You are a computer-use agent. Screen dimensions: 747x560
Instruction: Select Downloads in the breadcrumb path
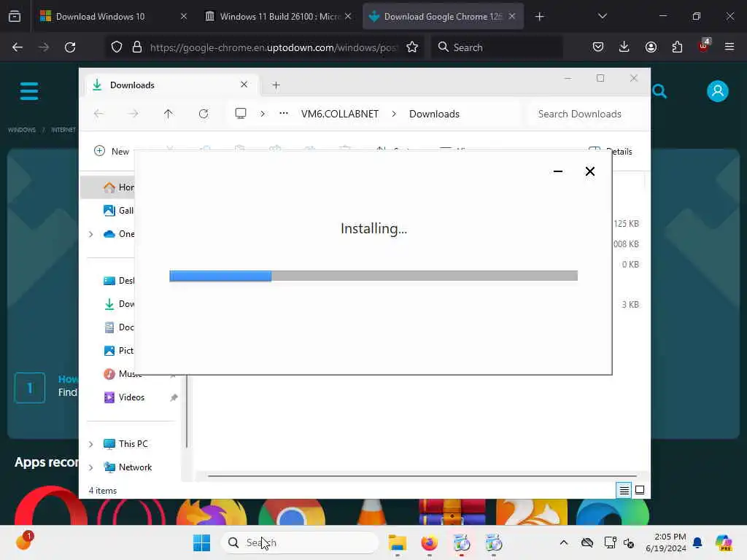click(434, 114)
